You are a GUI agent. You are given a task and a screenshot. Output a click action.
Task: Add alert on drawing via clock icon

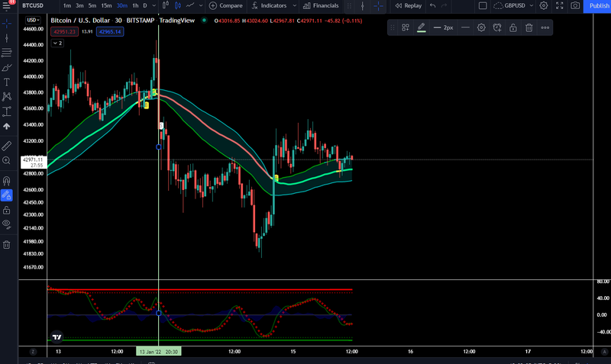click(497, 27)
